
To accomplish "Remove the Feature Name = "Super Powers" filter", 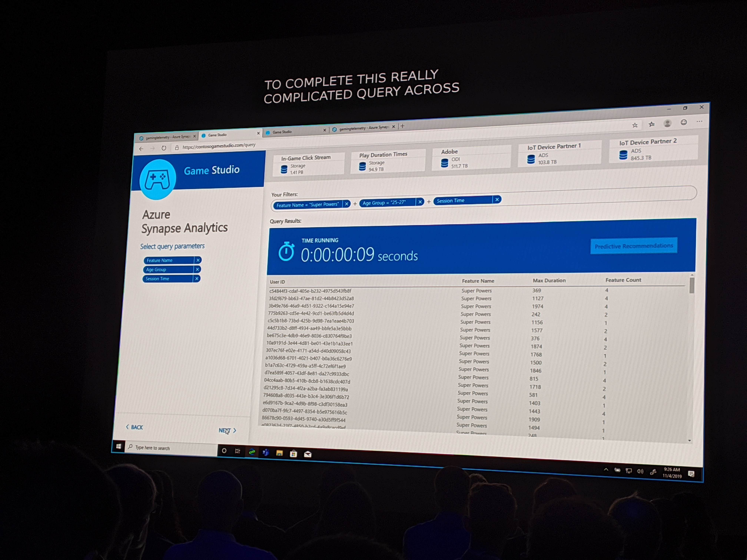I will pyautogui.click(x=346, y=204).
